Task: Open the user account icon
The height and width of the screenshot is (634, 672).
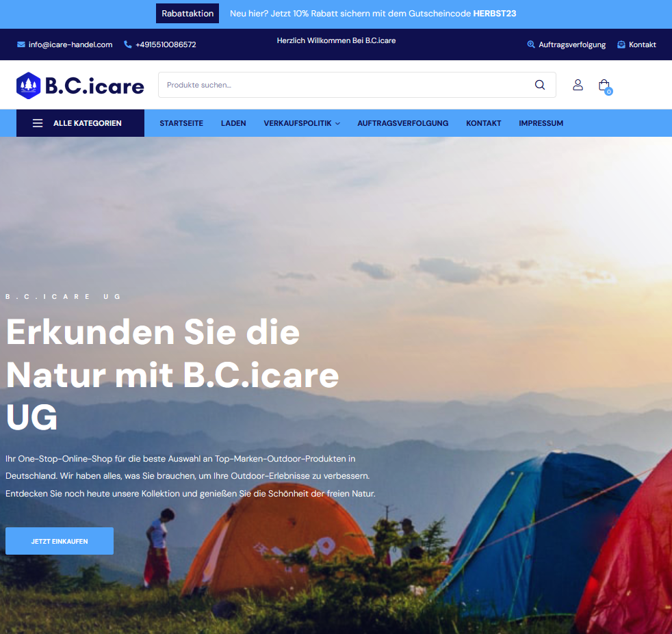Action: pos(578,85)
